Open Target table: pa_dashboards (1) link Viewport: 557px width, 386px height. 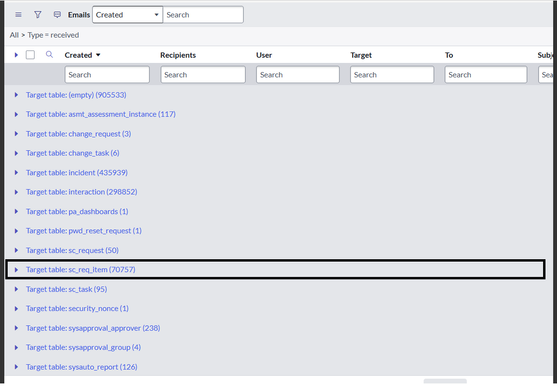[x=77, y=212]
